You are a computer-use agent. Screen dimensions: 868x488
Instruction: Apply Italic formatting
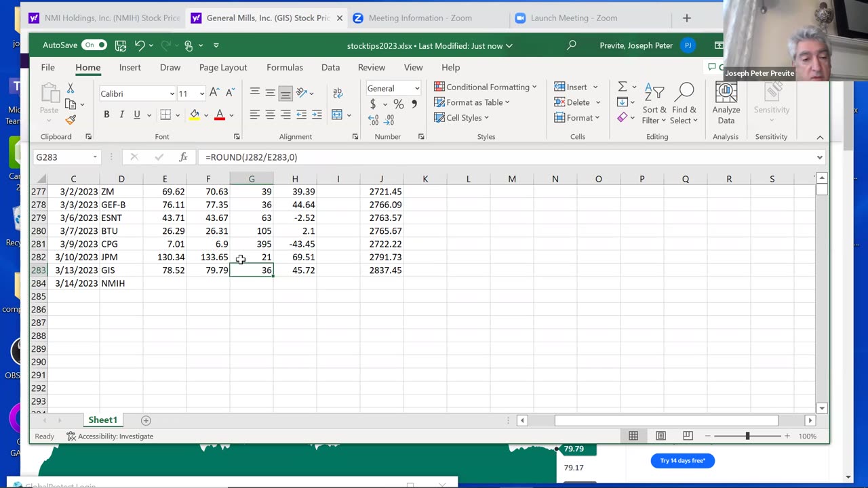tap(122, 115)
